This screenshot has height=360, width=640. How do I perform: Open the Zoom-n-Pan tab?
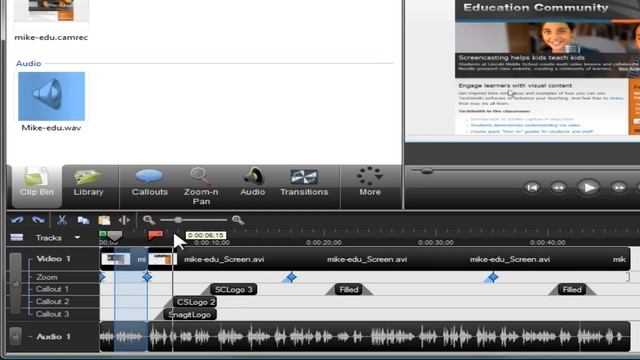pos(201,186)
